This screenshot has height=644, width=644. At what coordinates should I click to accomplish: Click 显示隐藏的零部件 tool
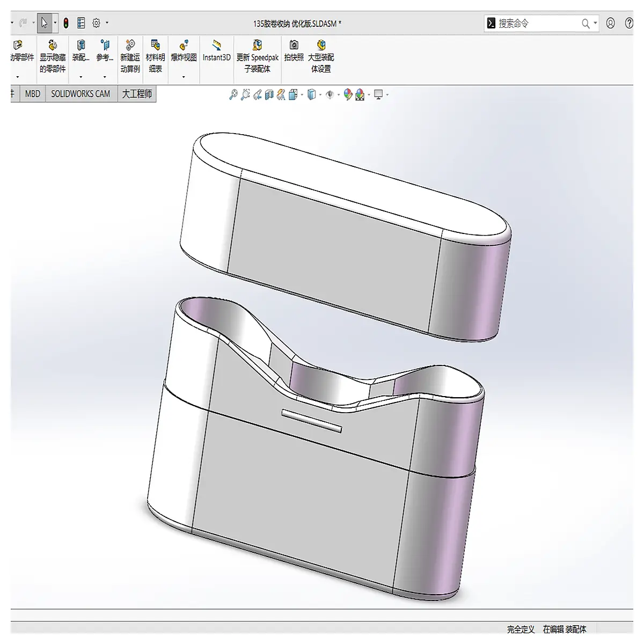pos(53,56)
